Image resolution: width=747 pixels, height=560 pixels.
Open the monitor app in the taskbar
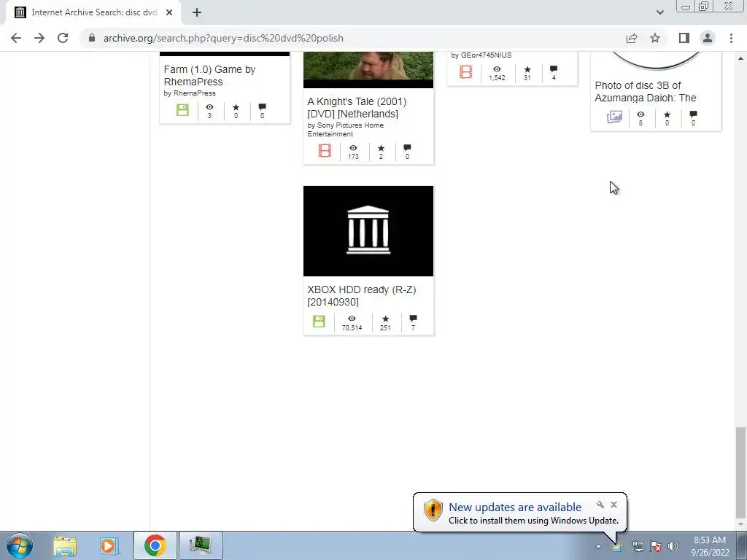click(x=200, y=545)
